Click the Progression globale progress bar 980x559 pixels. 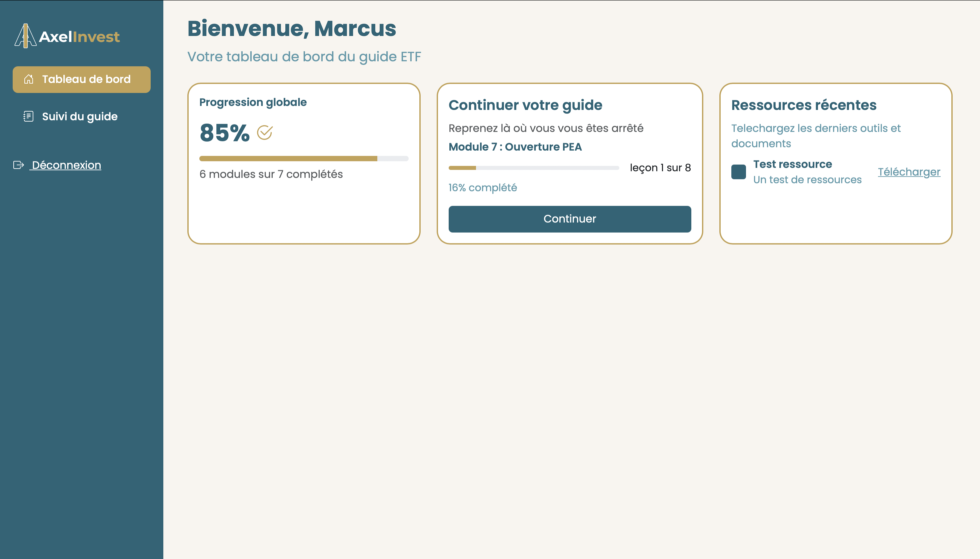point(303,158)
